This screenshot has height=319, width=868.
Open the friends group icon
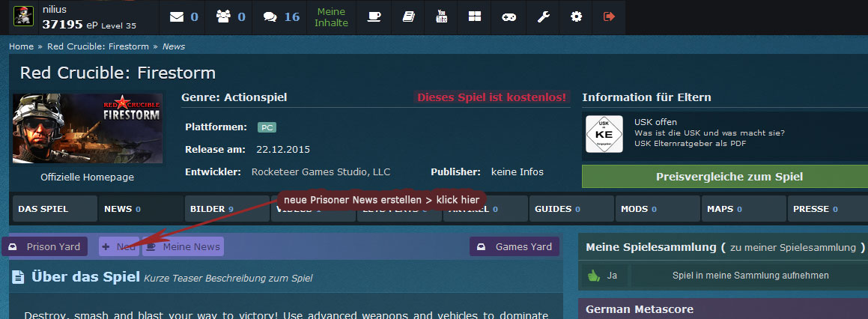(x=224, y=17)
